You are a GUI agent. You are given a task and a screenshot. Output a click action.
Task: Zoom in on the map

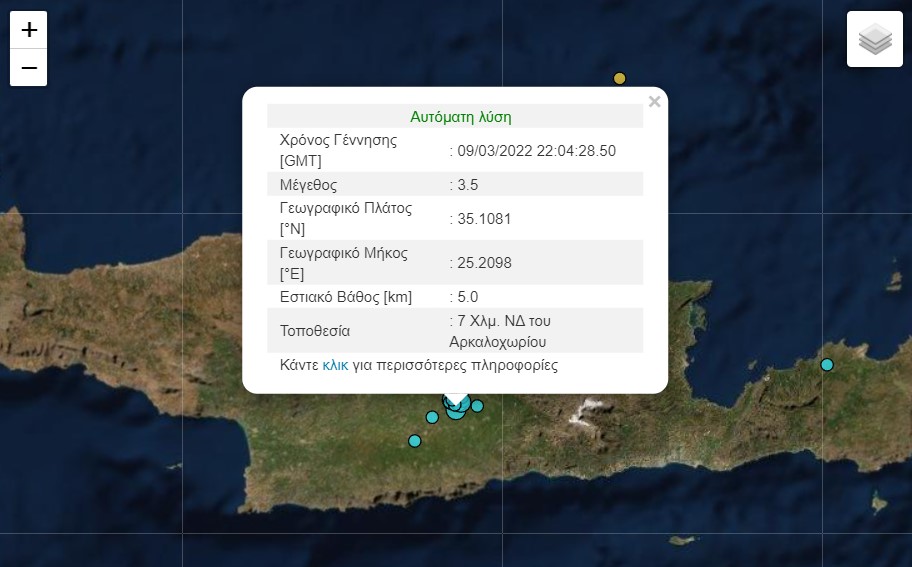point(28,30)
